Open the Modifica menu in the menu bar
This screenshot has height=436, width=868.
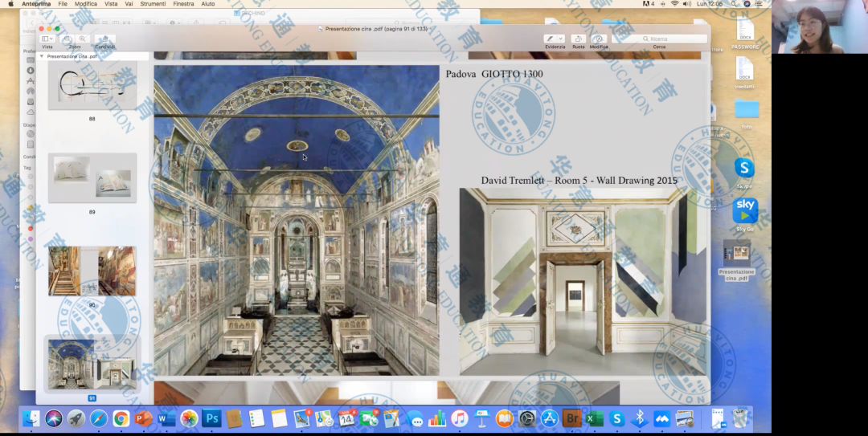point(86,4)
